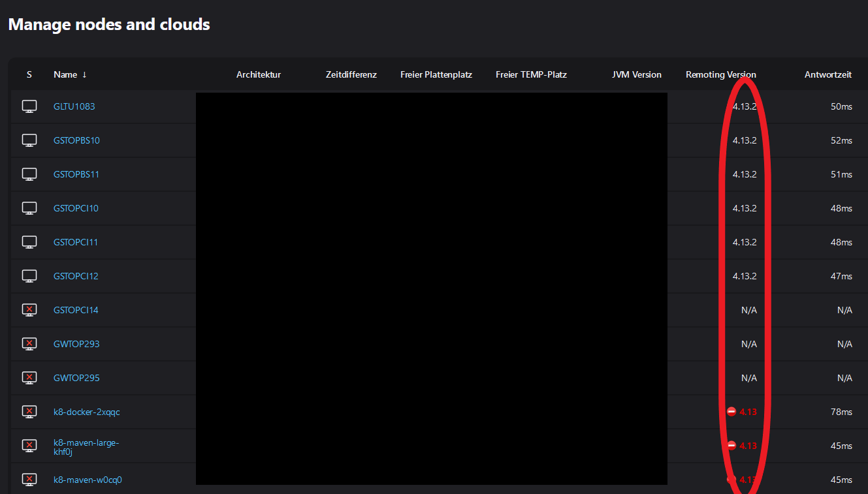Click the red 4.13 version of k8-maven-large-khf0j
The image size is (868, 494).
(748, 446)
